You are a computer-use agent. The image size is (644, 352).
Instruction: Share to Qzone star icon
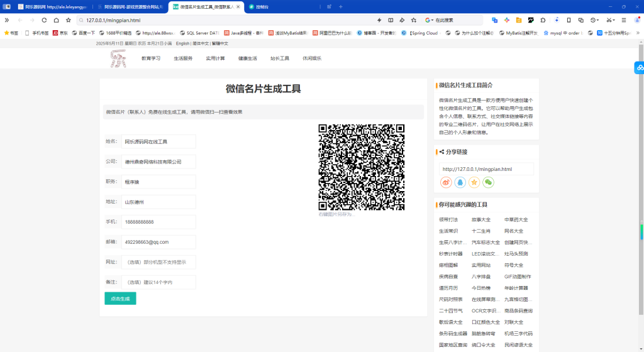474,182
